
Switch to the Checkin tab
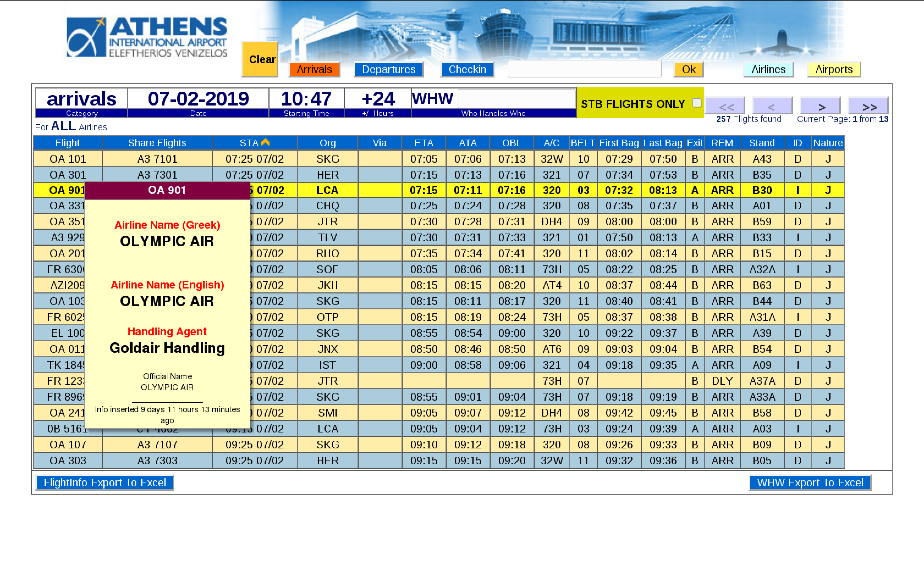[467, 70]
